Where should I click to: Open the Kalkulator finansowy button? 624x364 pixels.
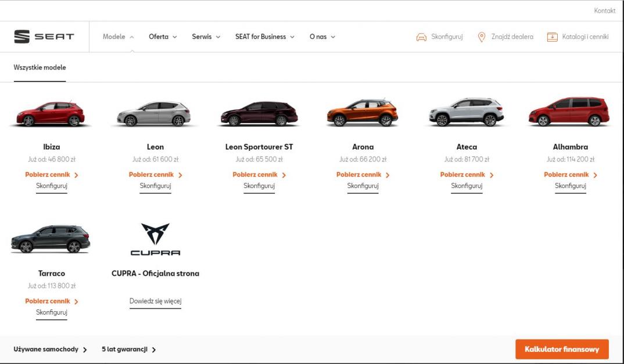tap(562, 349)
